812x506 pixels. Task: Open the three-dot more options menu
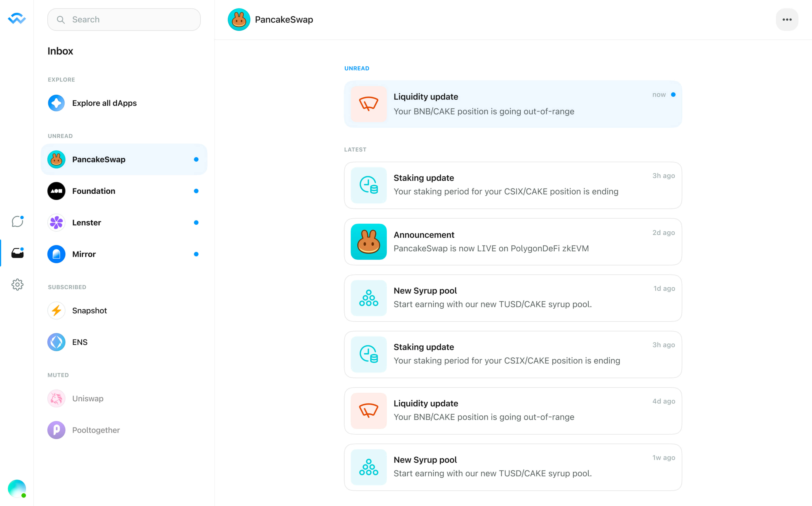coord(787,20)
